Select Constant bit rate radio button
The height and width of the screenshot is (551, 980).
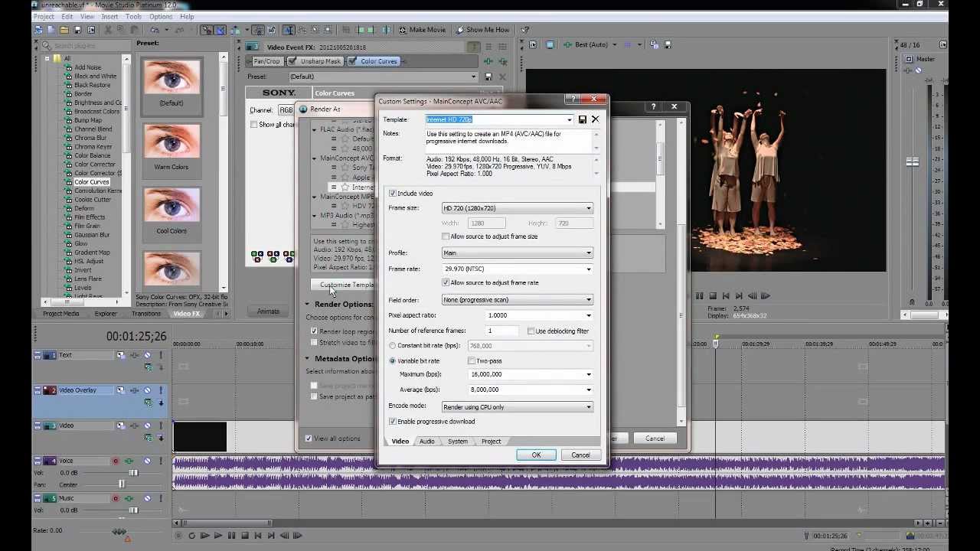(x=393, y=346)
